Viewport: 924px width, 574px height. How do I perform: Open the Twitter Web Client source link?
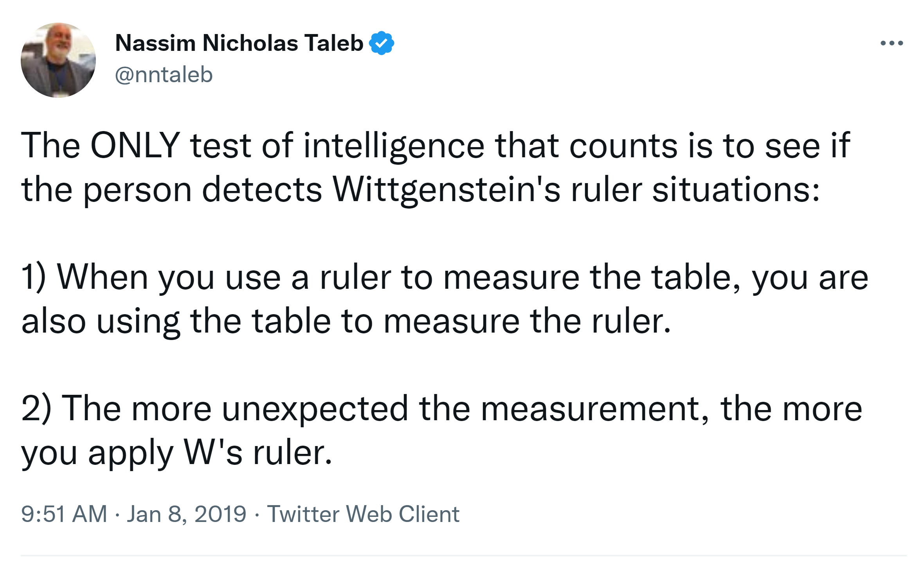click(363, 514)
